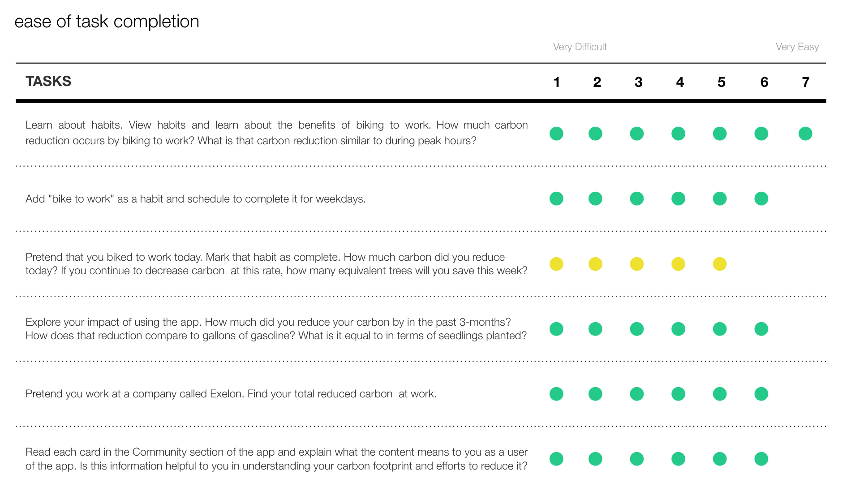Click the TASKS column heading
The image size is (868, 500).
pyautogui.click(x=48, y=81)
